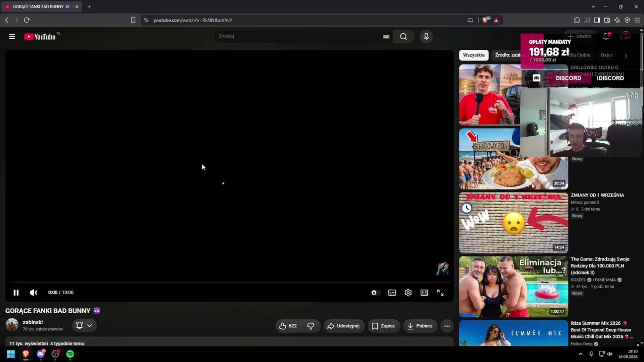Open the player settings gear
The image size is (644, 362).
pos(408,293)
